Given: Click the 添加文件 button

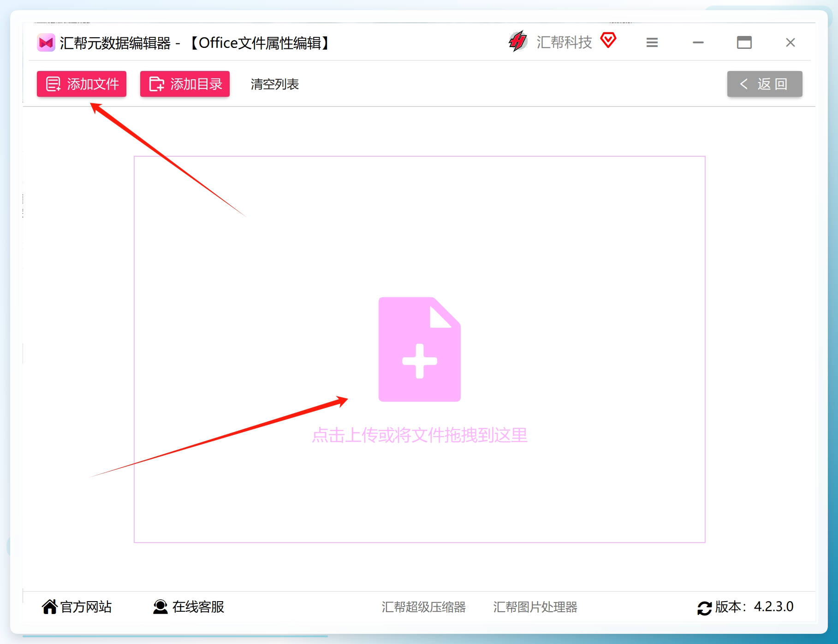Looking at the screenshot, I should pos(82,84).
